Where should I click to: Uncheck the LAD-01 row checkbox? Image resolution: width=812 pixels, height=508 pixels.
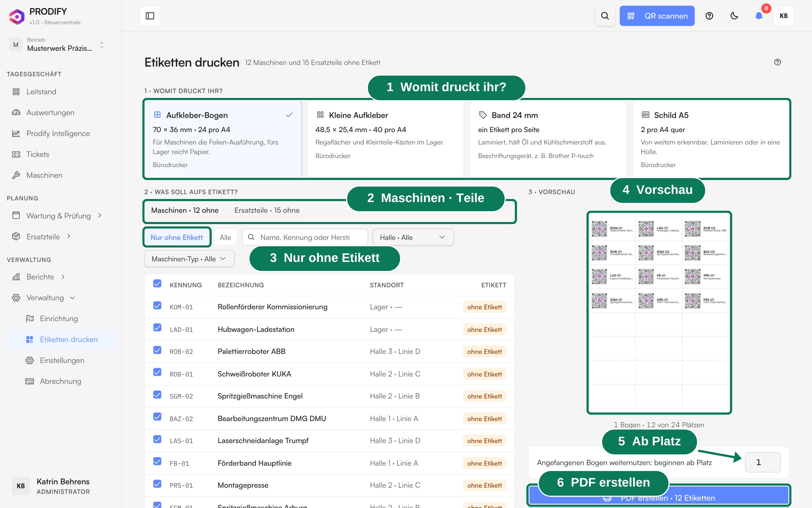157,328
